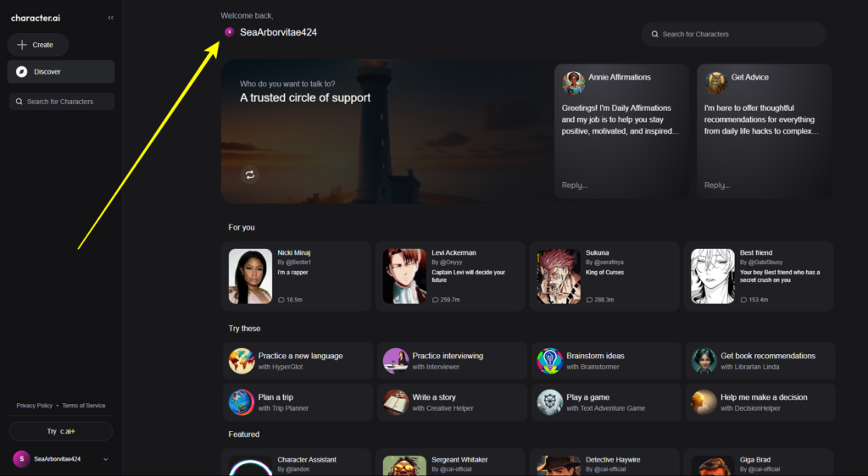Click DecisionHelper avatar icon
This screenshot has height=476, width=868.
(x=704, y=402)
